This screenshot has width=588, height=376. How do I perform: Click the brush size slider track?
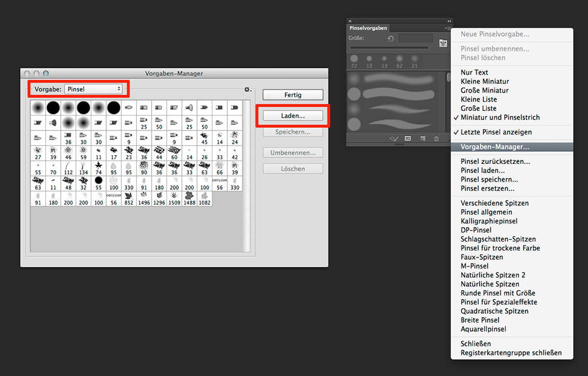[389, 48]
